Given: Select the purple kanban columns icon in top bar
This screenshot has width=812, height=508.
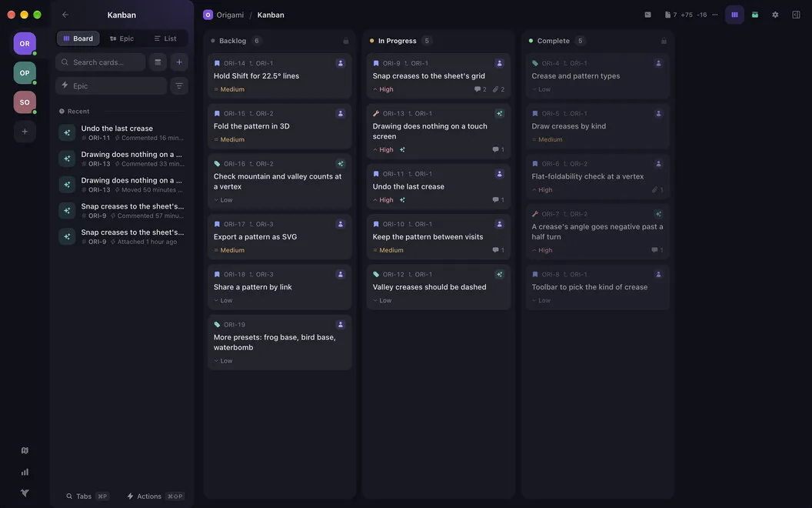Looking at the screenshot, I should pos(734,15).
